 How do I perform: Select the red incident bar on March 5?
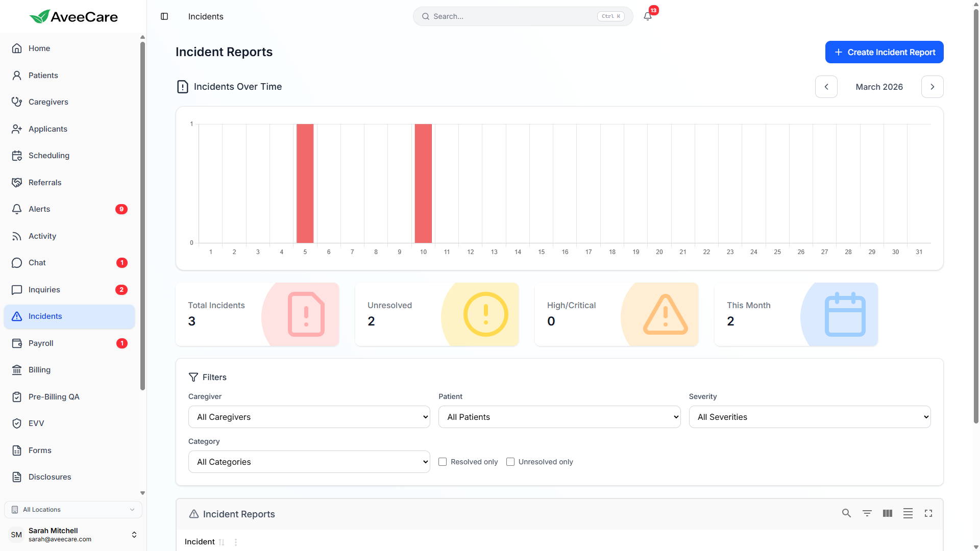tap(305, 184)
